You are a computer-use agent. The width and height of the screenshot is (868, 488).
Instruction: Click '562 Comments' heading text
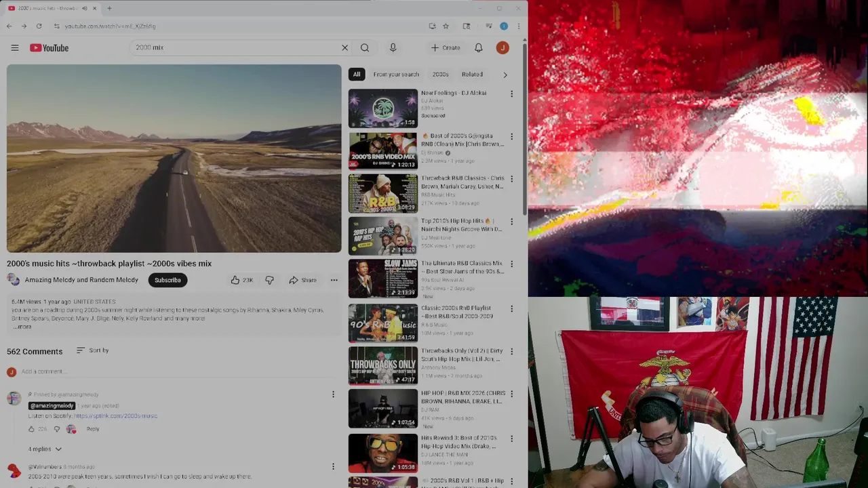[x=35, y=351]
